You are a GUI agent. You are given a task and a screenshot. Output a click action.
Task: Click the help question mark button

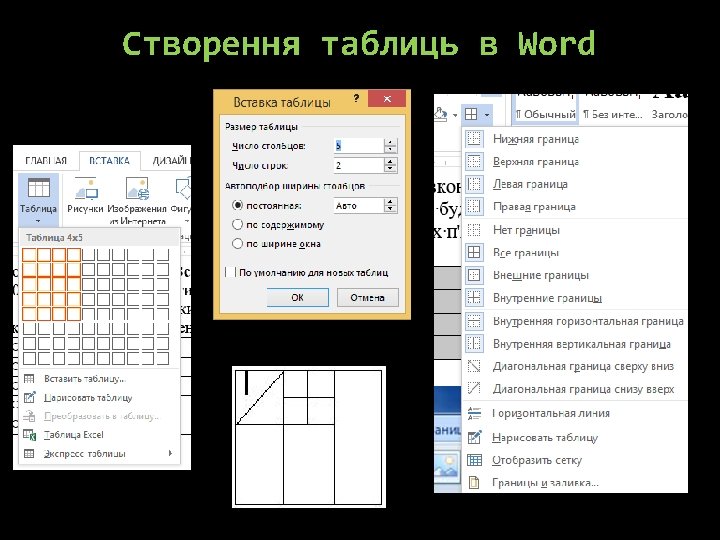tap(356, 98)
